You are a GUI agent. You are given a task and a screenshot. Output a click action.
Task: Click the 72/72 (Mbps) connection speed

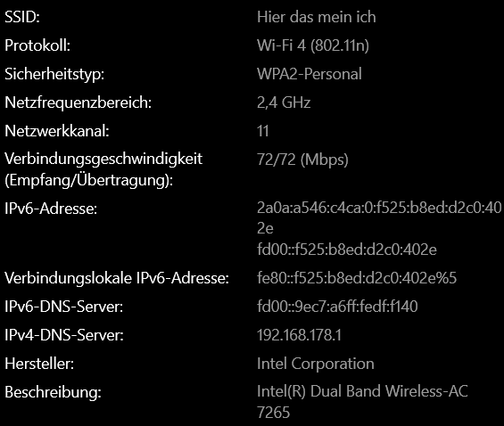tap(302, 160)
